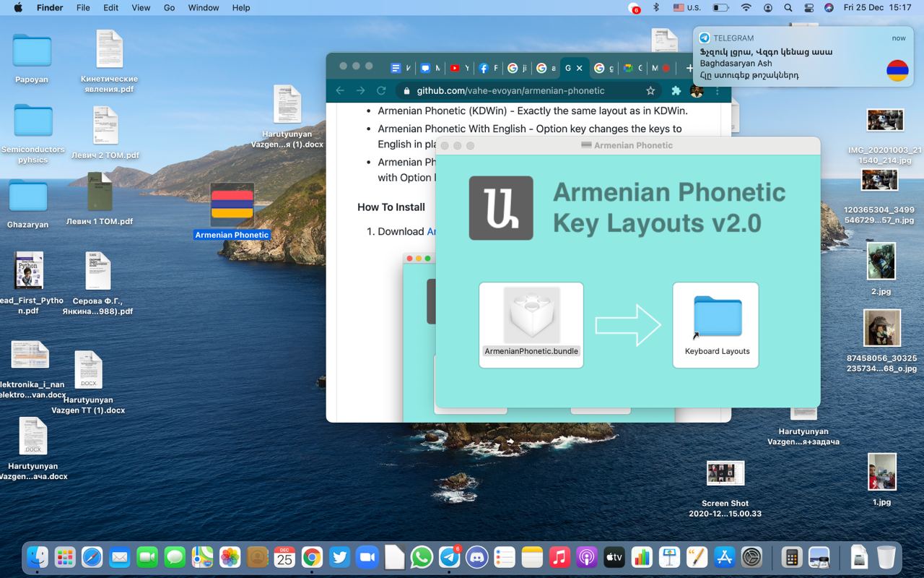Toggle Bluetooth menu bar icon
Image resolution: width=924 pixels, height=578 pixels.
pyautogui.click(x=656, y=8)
